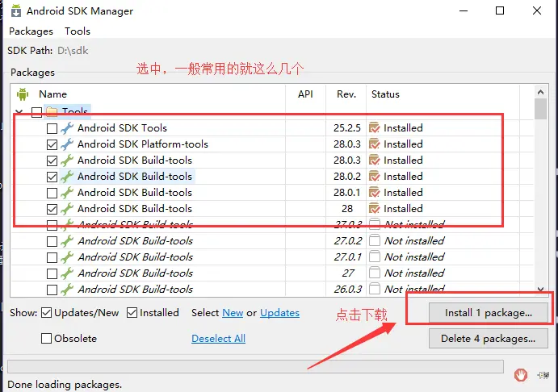Click Installed status icon for Platform-tools row

[x=375, y=144]
